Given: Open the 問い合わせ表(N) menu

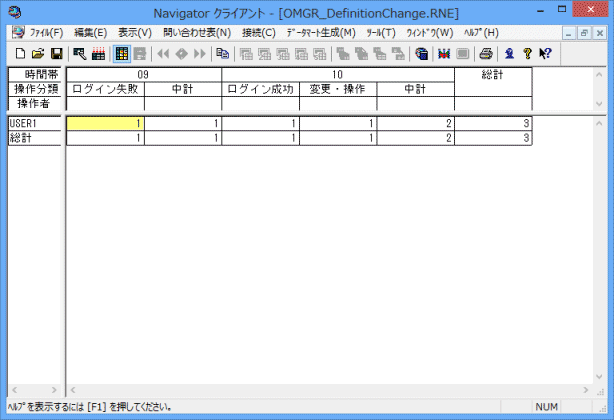Looking at the screenshot, I should pyautogui.click(x=197, y=33).
